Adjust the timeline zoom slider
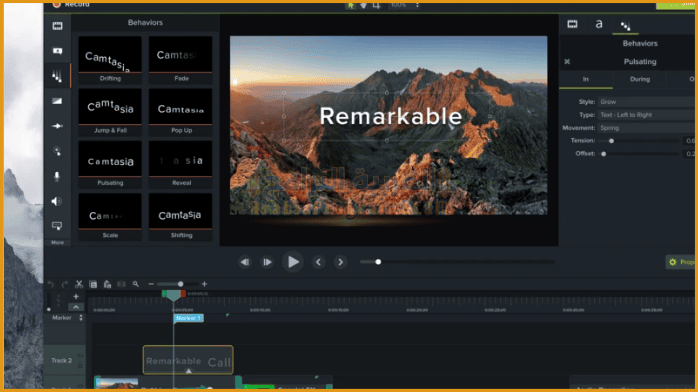The height and width of the screenshot is (392, 698). (x=180, y=284)
